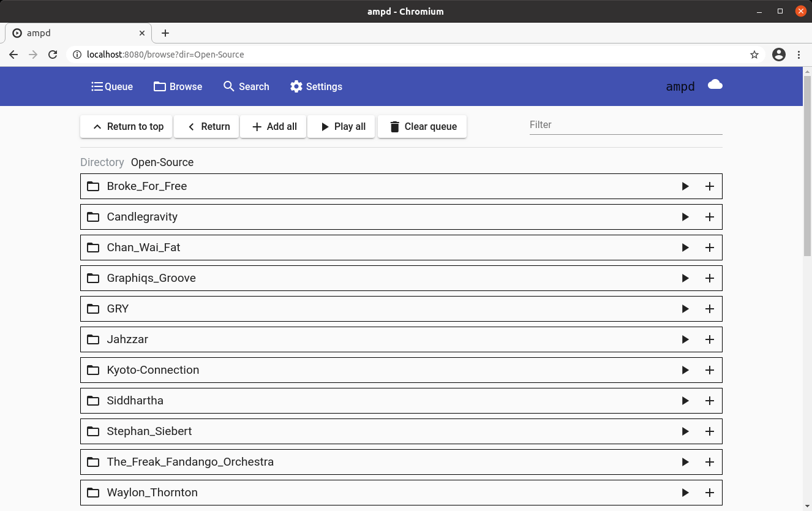This screenshot has width=812, height=511.
Task: Open the Queue view
Action: pos(112,86)
